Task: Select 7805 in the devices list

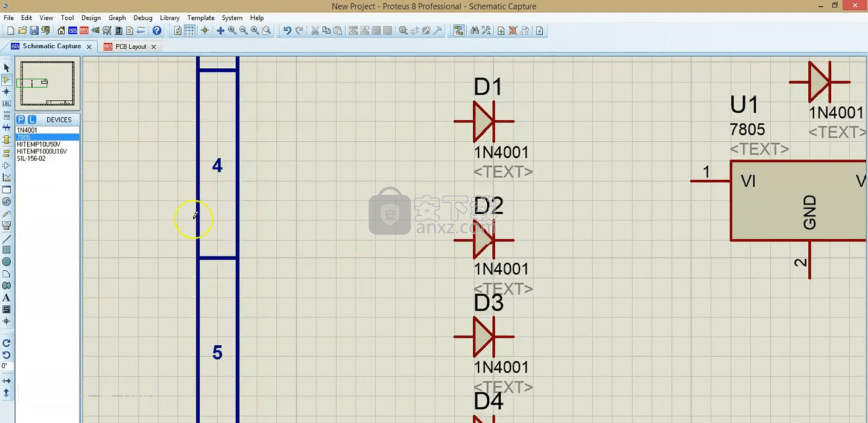Action: pyautogui.click(x=48, y=138)
